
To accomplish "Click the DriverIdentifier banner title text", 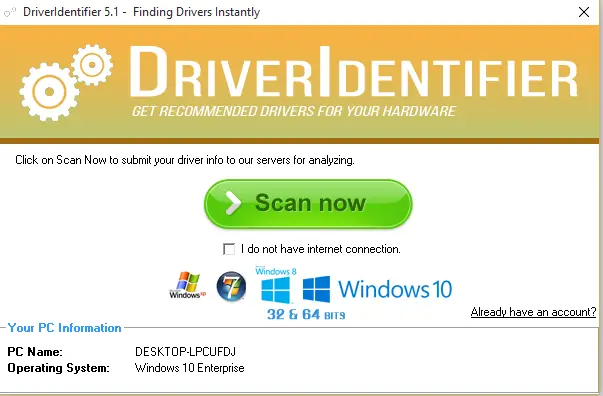I will (354, 72).
